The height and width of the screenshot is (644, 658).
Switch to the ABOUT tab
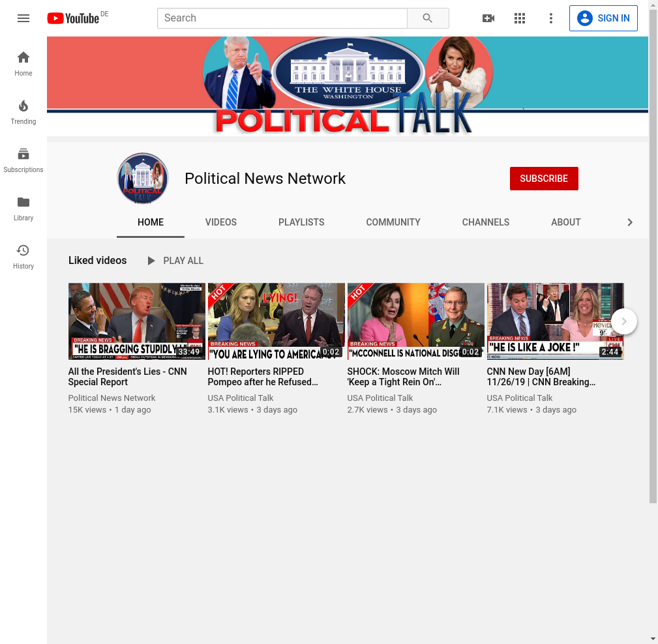pos(565,222)
